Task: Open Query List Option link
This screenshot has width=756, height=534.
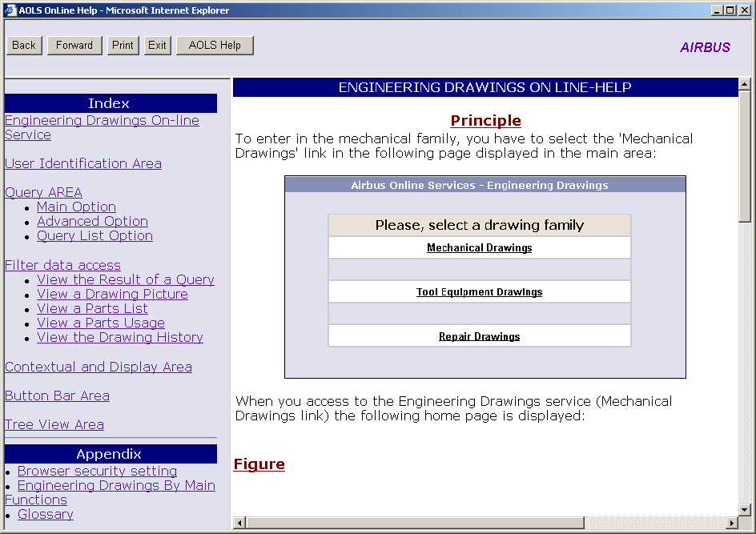Action: point(94,236)
